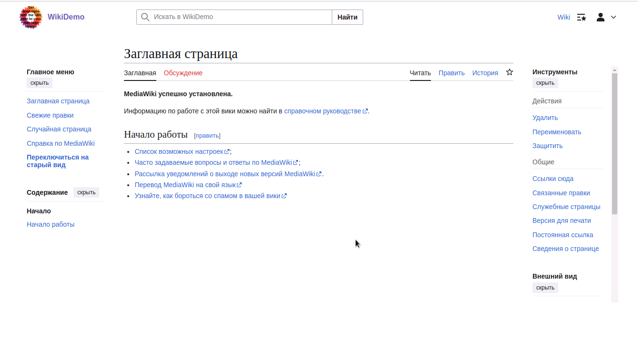
Task: Open the История tab
Action: coord(485,73)
